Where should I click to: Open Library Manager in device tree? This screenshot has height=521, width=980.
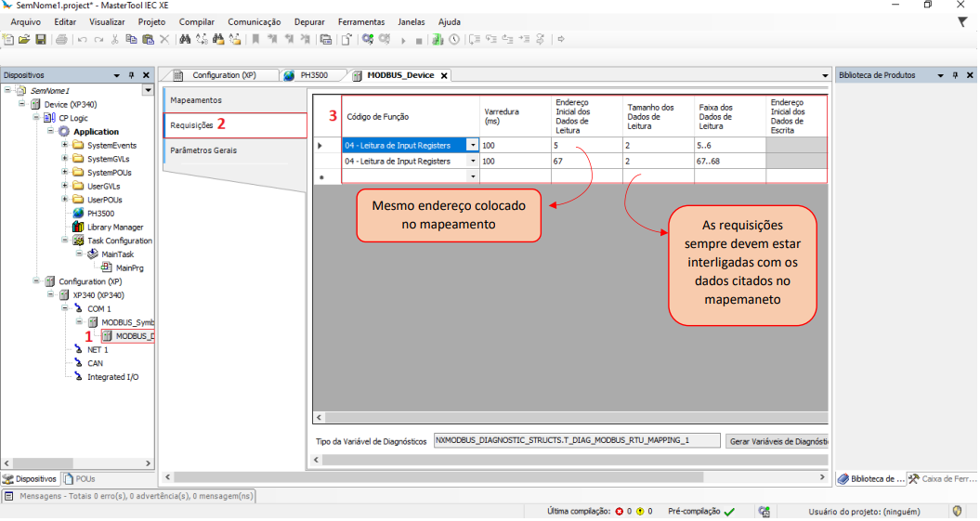[x=114, y=227]
